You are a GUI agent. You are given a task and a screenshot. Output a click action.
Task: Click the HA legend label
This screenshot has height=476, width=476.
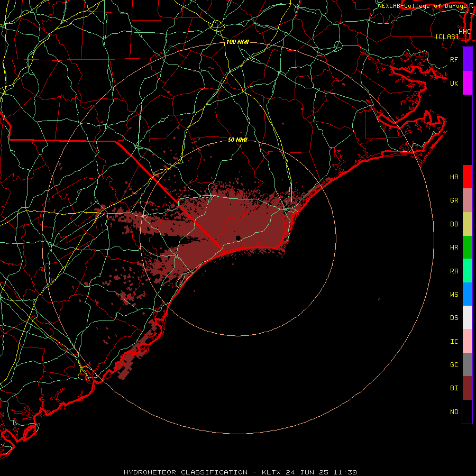tap(454, 177)
